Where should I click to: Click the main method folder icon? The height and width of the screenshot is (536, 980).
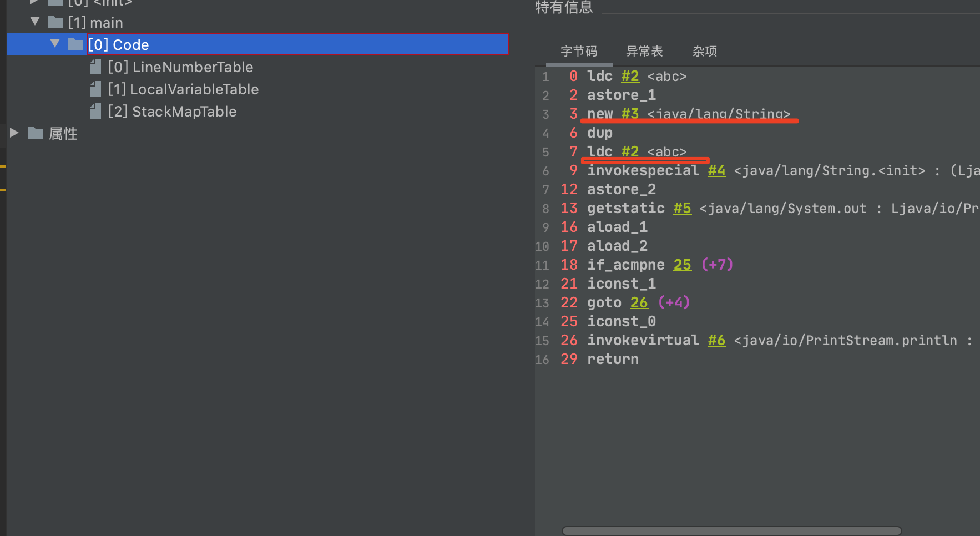point(55,22)
